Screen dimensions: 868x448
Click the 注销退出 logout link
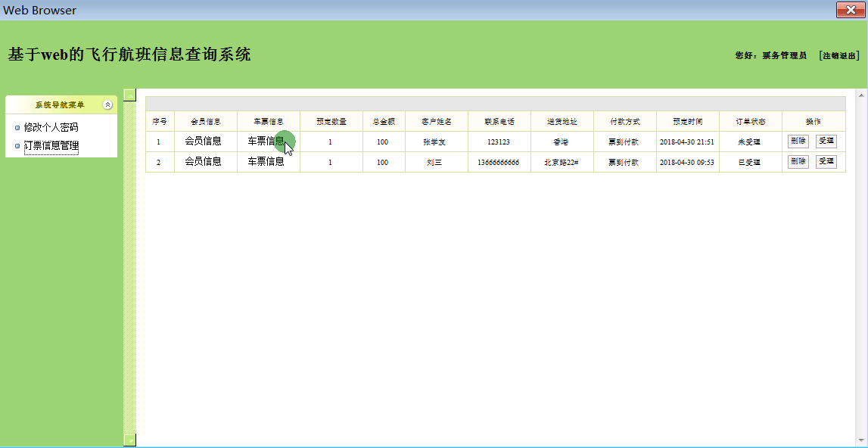840,55
